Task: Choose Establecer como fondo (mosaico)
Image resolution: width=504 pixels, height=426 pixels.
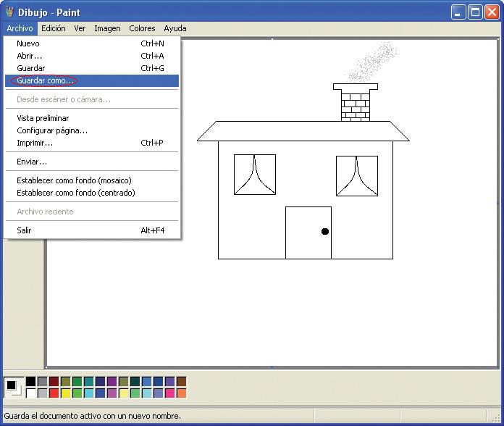Action: [x=92, y=180]
